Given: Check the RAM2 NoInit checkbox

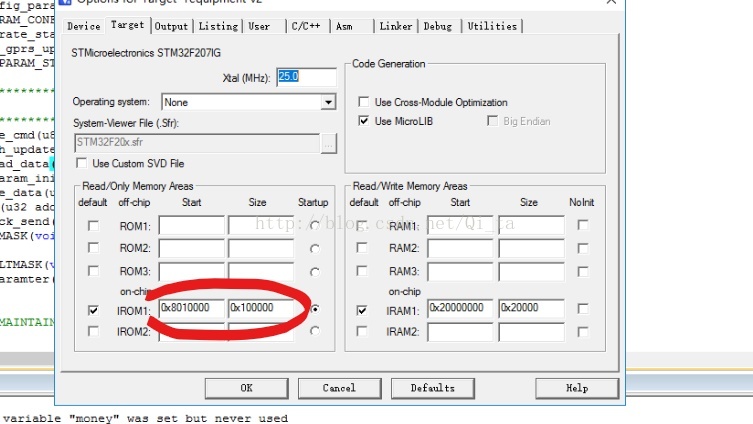Looking at the screenshot, I should click(583, 248).
